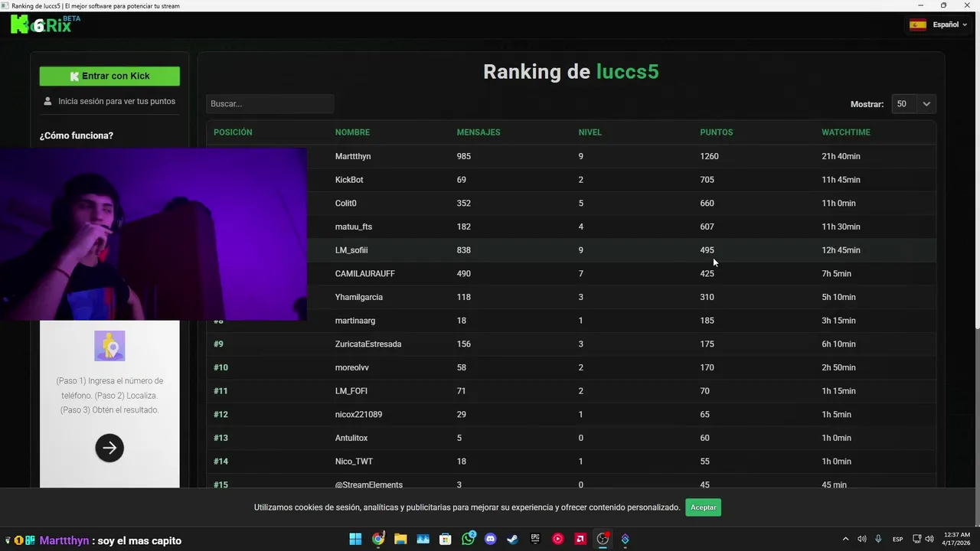Image resolution: width=980 pixels, height=551 pixels.
Task: Open File Explorer from the taskbar
Action: (x=400, y=540)
